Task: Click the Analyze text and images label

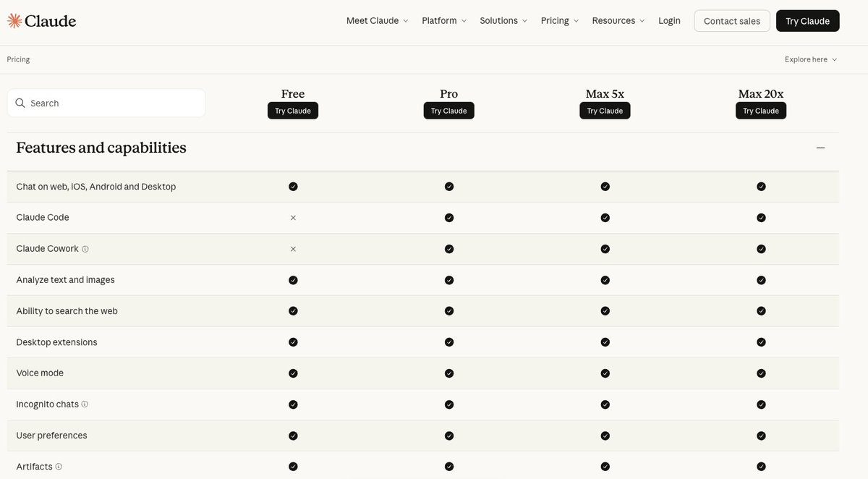Action: (65, 280)
